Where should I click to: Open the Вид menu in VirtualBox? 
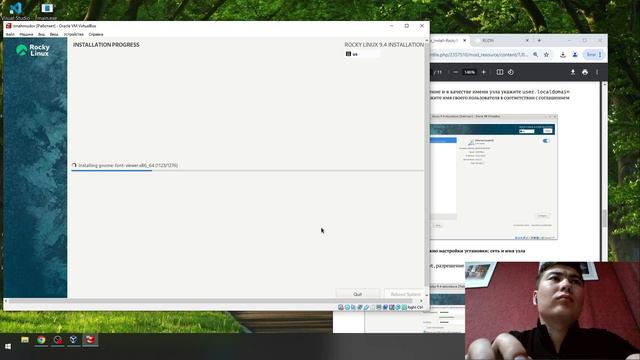coord(42,34)
